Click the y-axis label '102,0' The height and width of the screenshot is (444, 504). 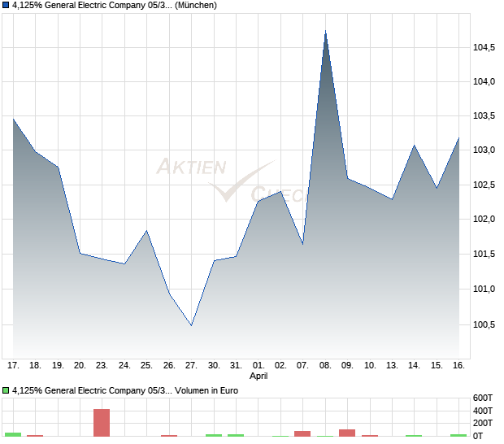pos(484,219)
